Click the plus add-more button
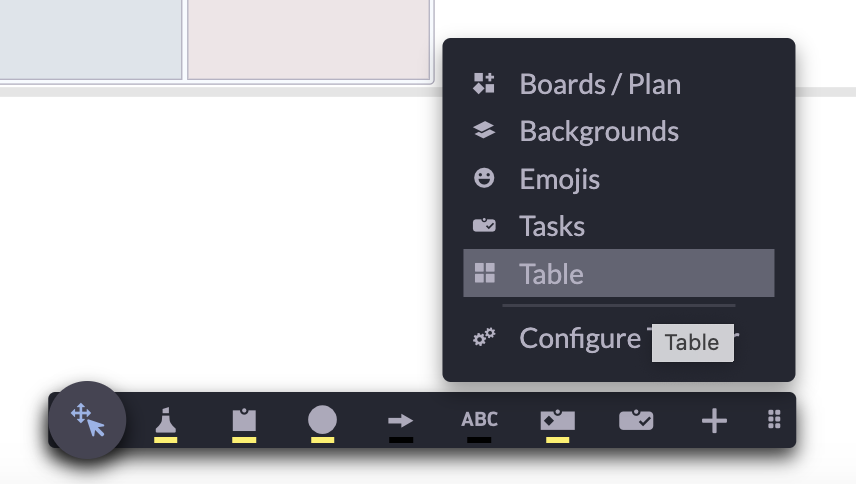Image resolution: width=856 pixels, height=484 pixels. pos(714,421)
